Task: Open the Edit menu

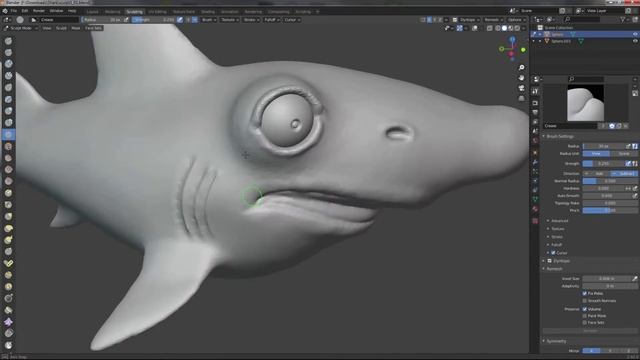Action: coord(25,11)
